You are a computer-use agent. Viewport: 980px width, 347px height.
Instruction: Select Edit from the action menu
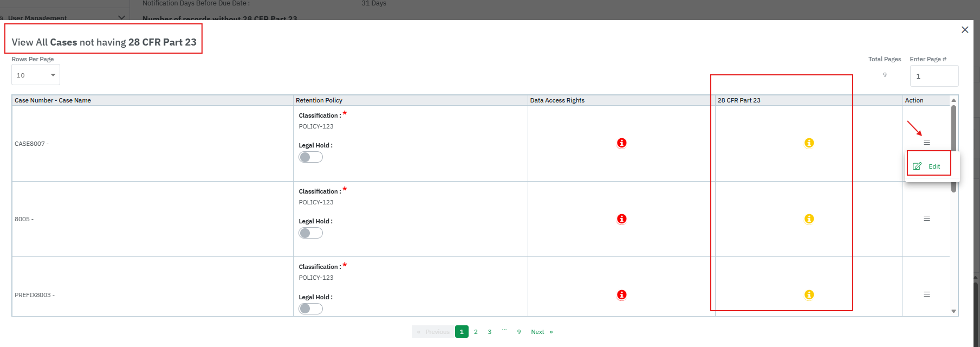[928, 166]
